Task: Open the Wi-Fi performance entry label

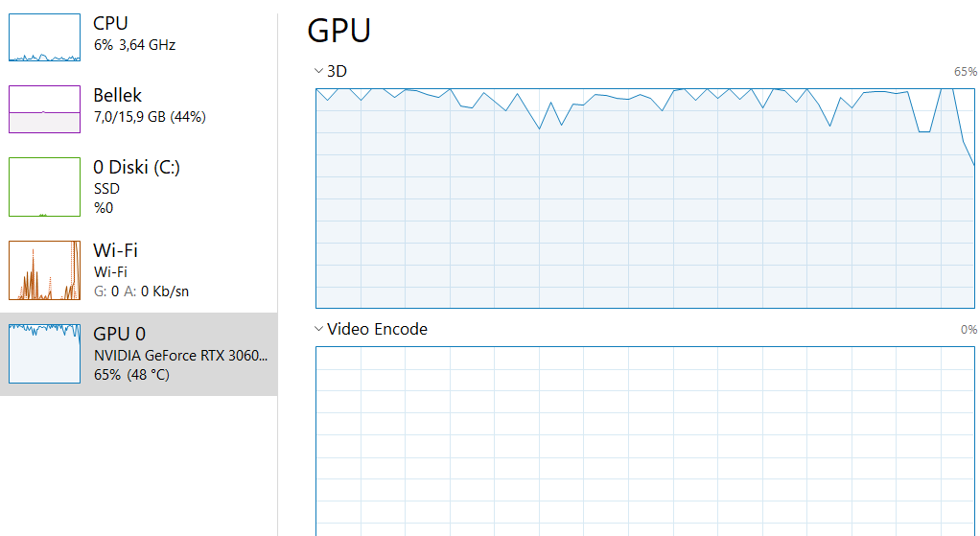Action: [115, 250]
